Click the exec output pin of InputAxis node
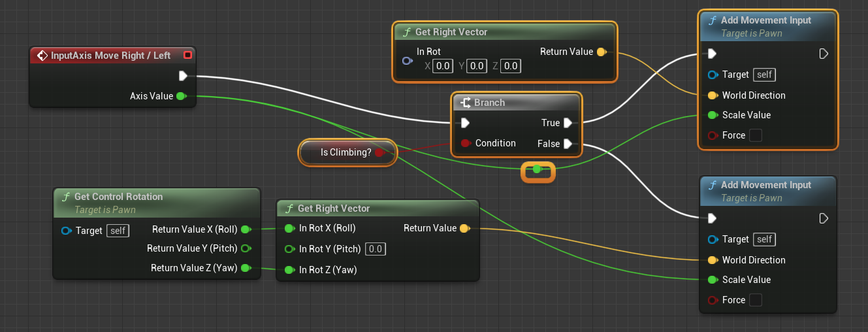868x332 pixels. (x=183, y=76)
